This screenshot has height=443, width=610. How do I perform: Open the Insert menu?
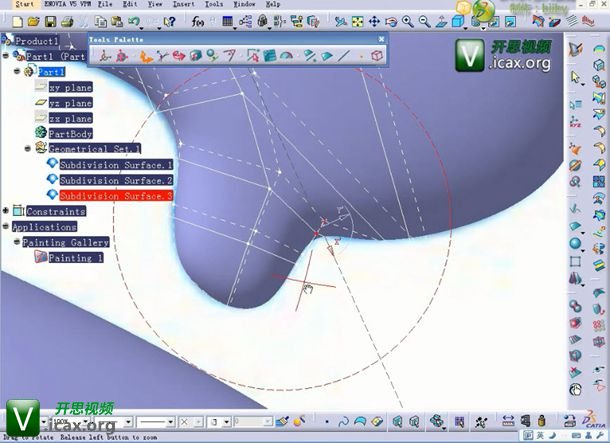tap(185, 5)
